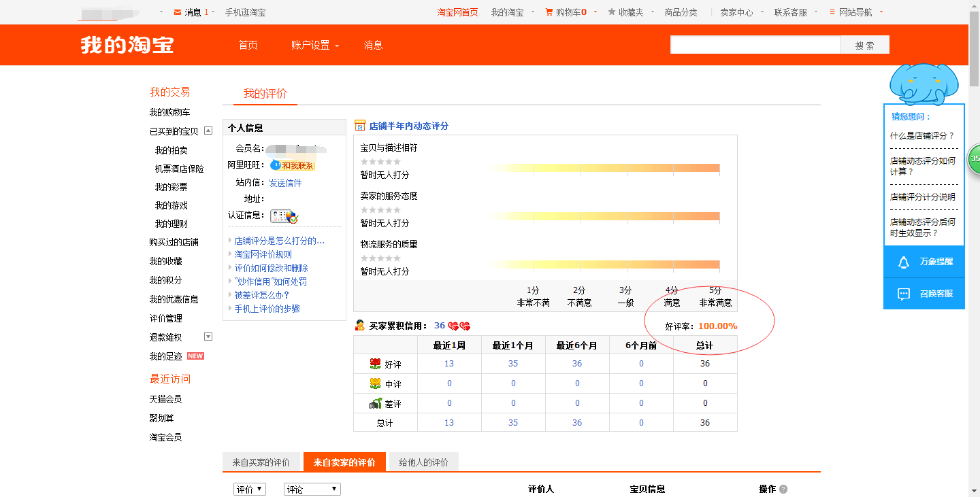The image size is (980, 497).
Task: Click the green 35 bubble at right edge
Action: coord(974,158)
